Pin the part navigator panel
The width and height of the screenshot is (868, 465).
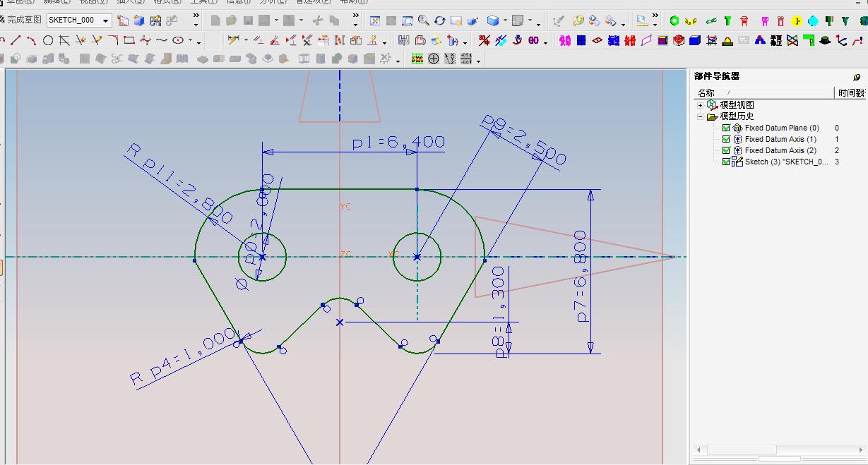tap(857, 77)
